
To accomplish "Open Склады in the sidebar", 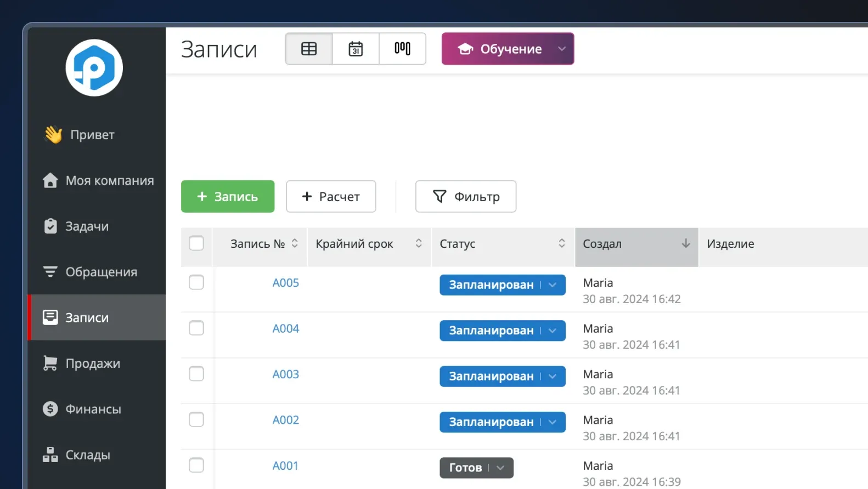I will 97,454.
